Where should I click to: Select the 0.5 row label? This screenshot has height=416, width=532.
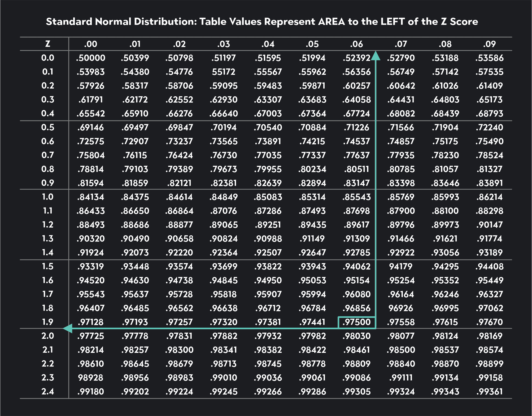48,127
